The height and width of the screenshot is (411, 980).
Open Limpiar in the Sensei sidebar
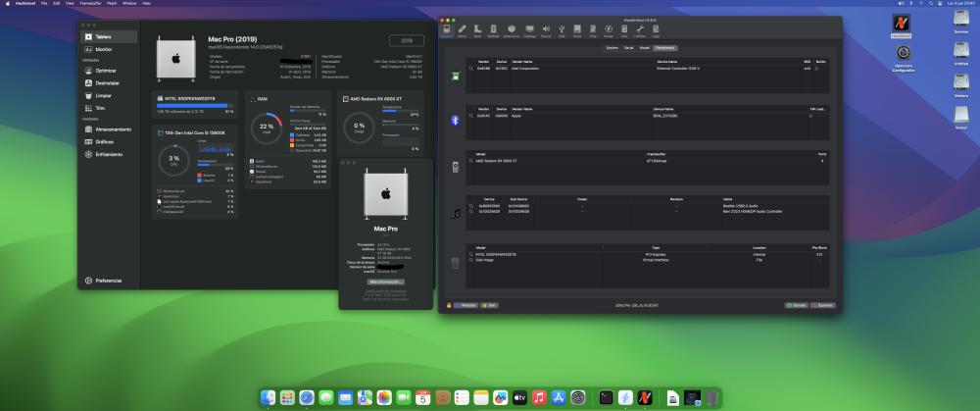109,96
